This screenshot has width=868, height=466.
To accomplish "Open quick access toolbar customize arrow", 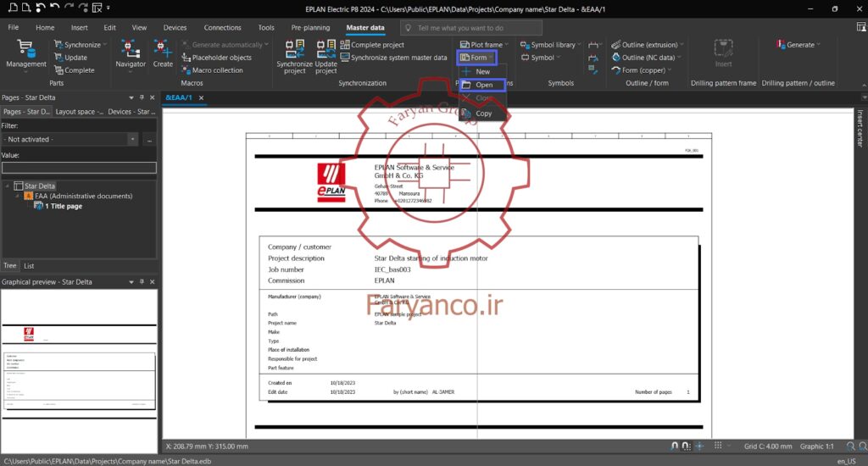I will click(x=108, y=8).
